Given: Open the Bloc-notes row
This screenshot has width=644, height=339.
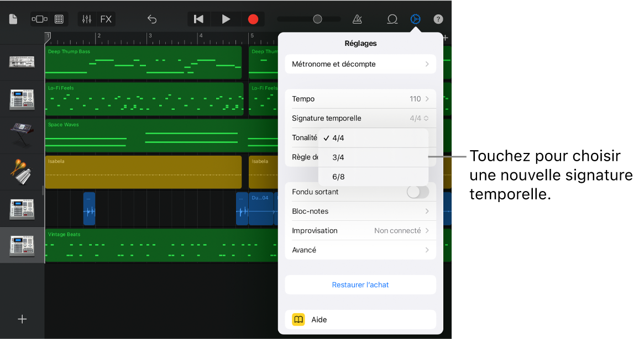Looking at the screenshot, I should pyautogui.click(x=360, y=211).
